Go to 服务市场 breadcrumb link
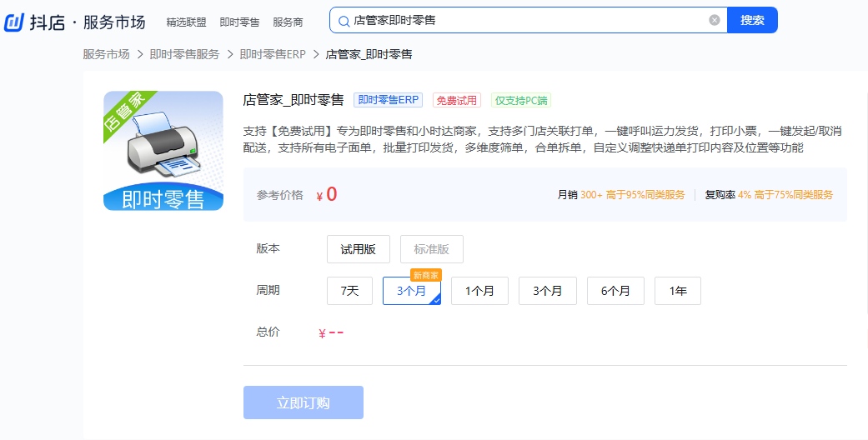Viewport: 868px width, 440px height. [106, 54]
